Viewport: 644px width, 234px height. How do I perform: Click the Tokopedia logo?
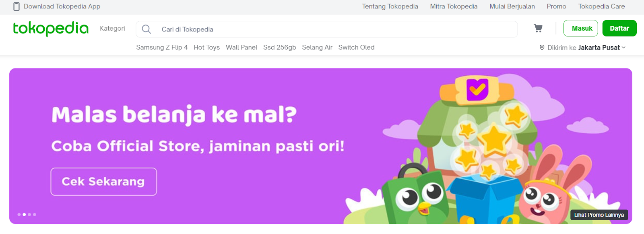pyautogui.click(x=51, y=28)
